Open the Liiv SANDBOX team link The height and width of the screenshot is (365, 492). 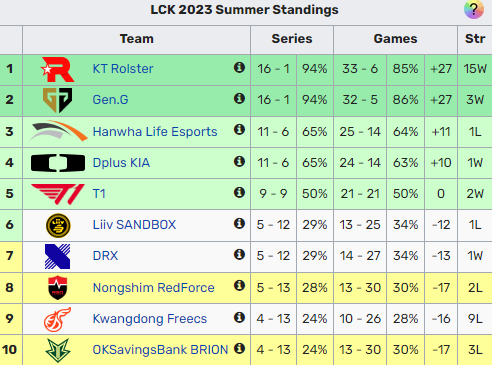(x=134, y=225)
